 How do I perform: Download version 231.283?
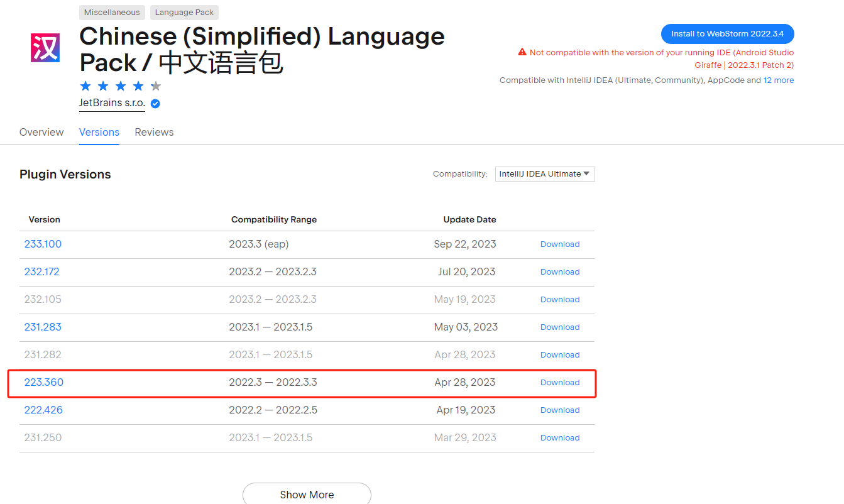(x=560, y=327)
